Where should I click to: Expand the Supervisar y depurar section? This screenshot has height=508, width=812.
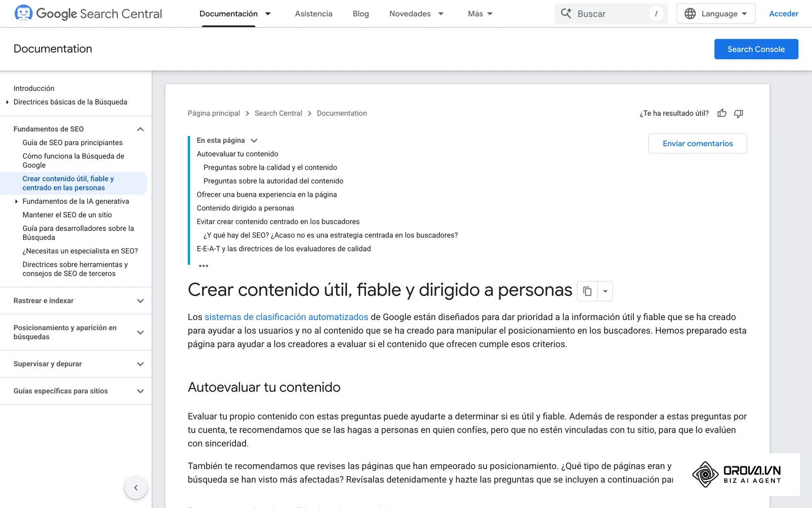140,364
